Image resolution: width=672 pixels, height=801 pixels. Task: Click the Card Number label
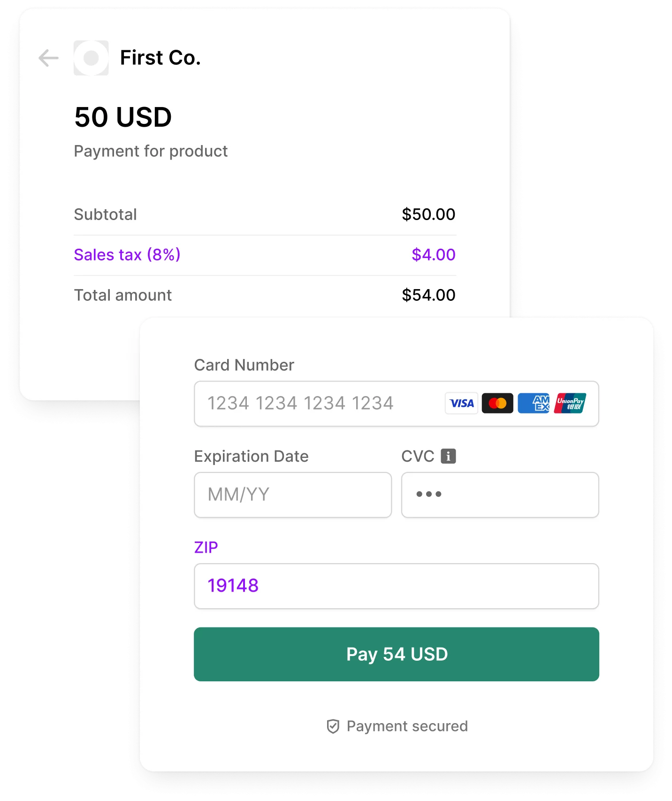click(x=244, y=365)
